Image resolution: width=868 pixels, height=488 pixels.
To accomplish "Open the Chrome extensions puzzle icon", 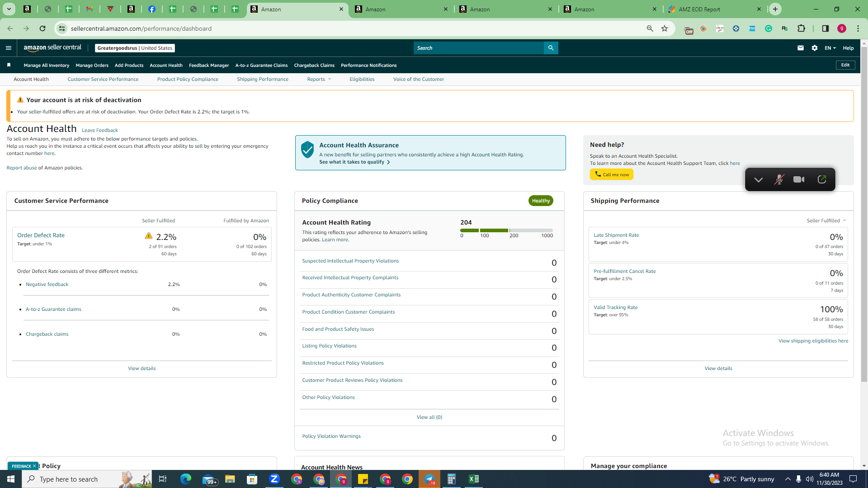I will tap(802, 28).
